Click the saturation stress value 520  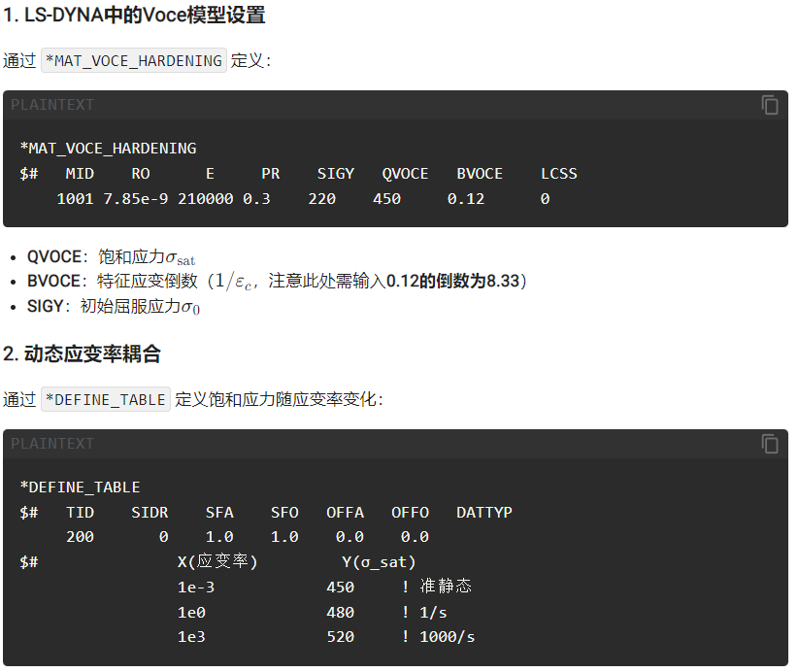click(x=341, y=637)
